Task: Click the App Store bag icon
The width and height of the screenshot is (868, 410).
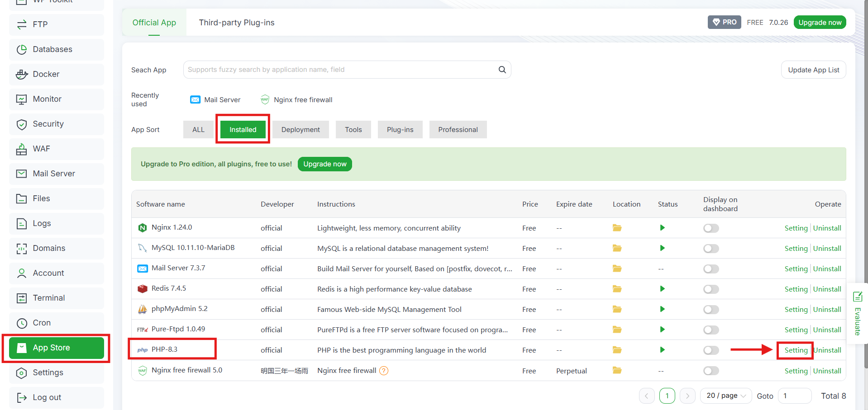Action: pyautogui.click(x=21, y=348)
